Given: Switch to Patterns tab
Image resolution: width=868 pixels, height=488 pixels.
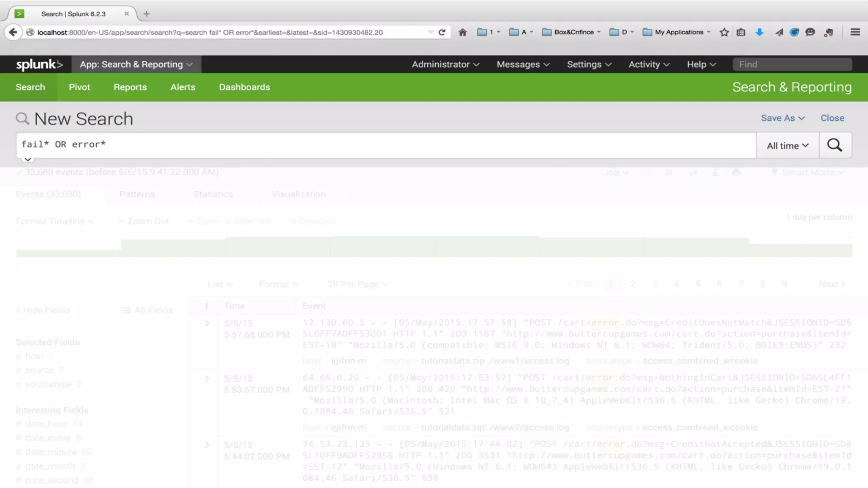Looking at the screenshot, I should coord(137,194).
